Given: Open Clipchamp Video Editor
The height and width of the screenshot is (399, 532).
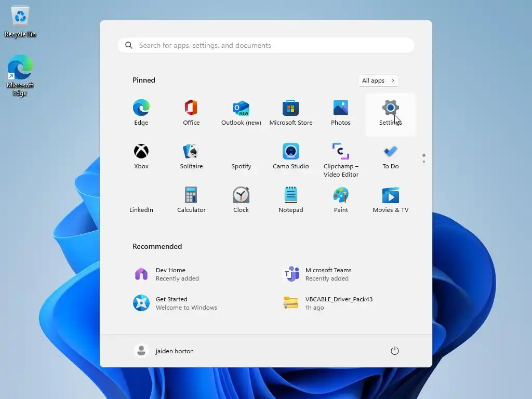Looking at the screenshot, I should [341, 159].
